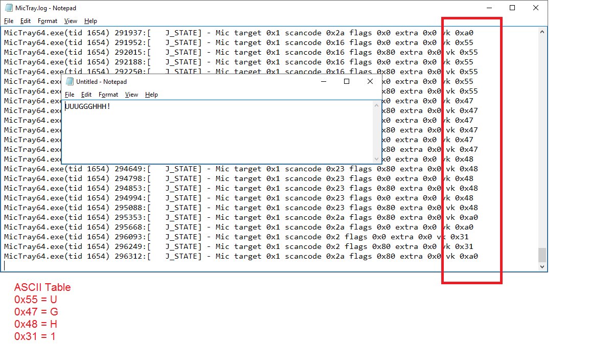Open Format menu in Untitled Notepad window

pyautogui.click(x=108, y=95)
